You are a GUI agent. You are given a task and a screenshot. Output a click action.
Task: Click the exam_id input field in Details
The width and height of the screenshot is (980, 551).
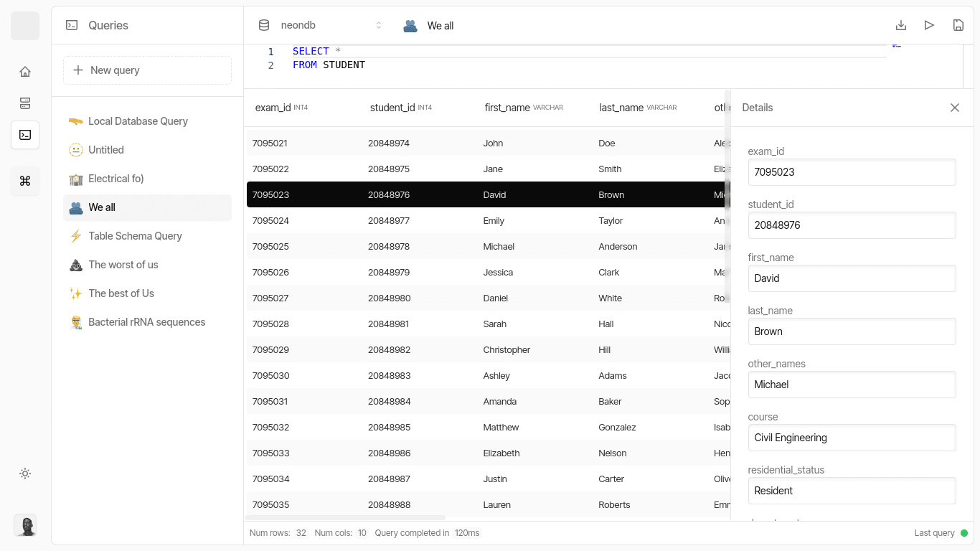[852, 172]
